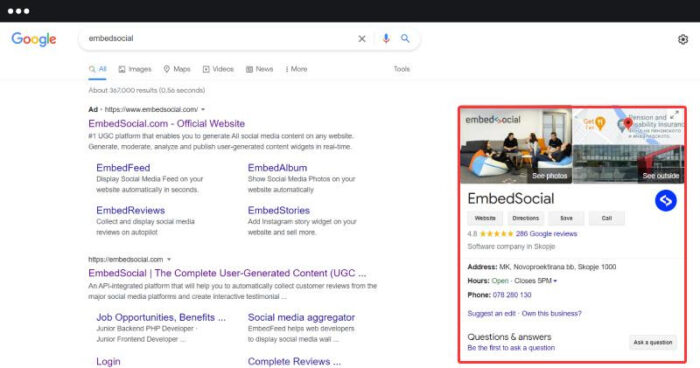Click Be the first to ask a question
700x368 pixels.
[511, 348]
